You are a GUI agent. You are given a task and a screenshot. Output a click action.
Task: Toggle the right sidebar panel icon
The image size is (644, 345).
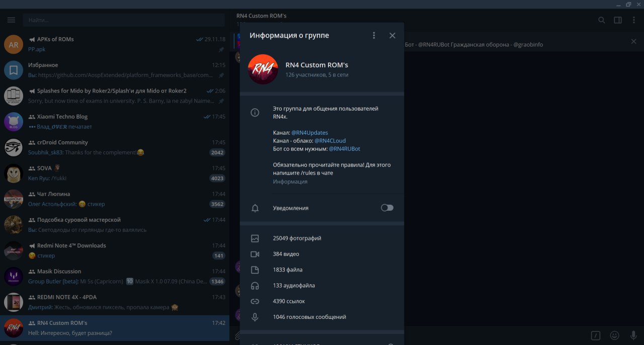point(618,20)
